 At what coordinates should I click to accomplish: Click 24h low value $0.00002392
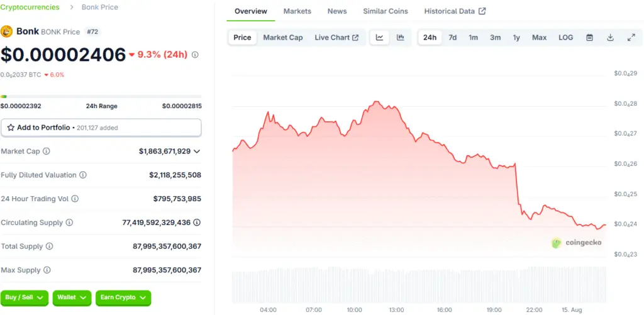[21, 106]
